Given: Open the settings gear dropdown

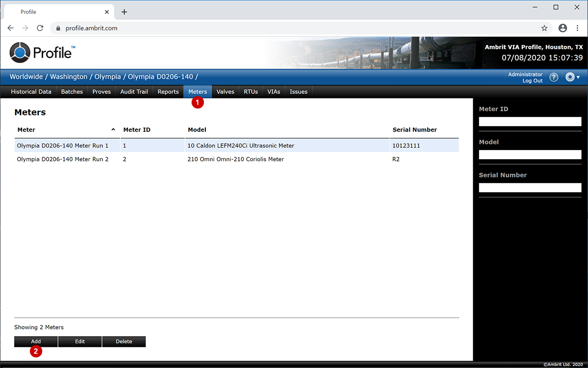Looking at the screenshot, I should pos(572,77).
